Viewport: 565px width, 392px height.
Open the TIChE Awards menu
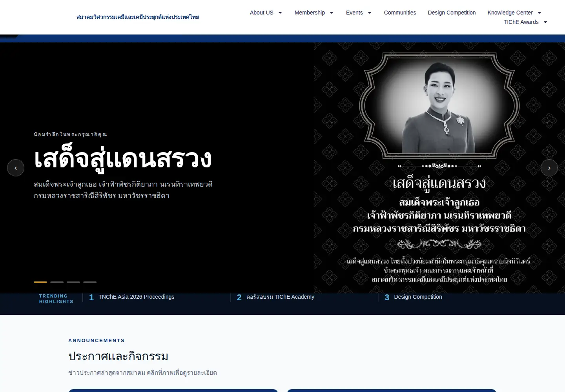point(521,22)
